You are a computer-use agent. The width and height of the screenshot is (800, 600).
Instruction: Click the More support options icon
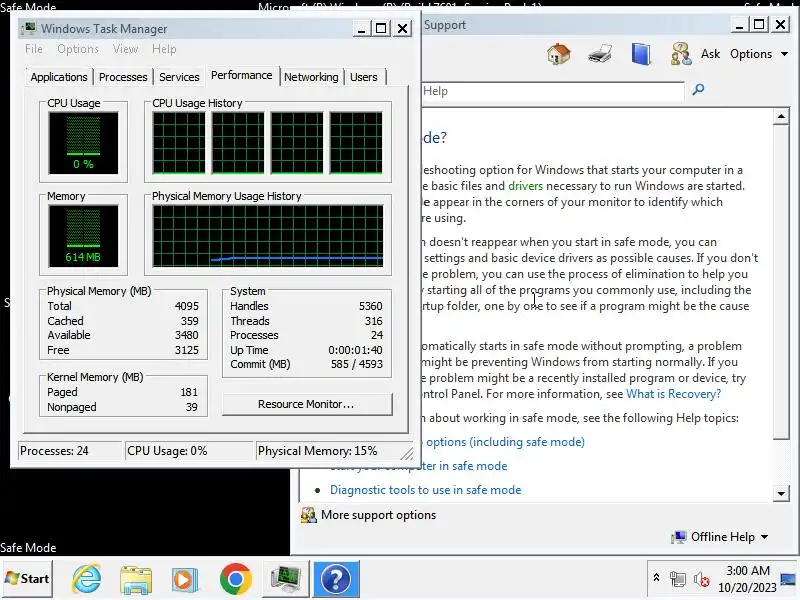point(308,515)
